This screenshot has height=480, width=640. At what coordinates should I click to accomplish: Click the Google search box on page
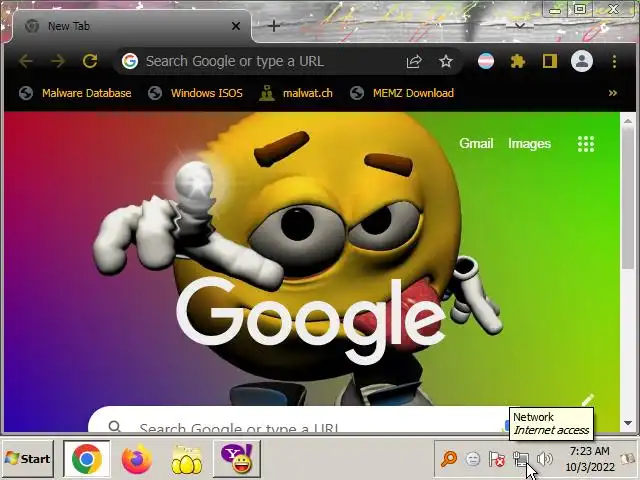point(302,420)
